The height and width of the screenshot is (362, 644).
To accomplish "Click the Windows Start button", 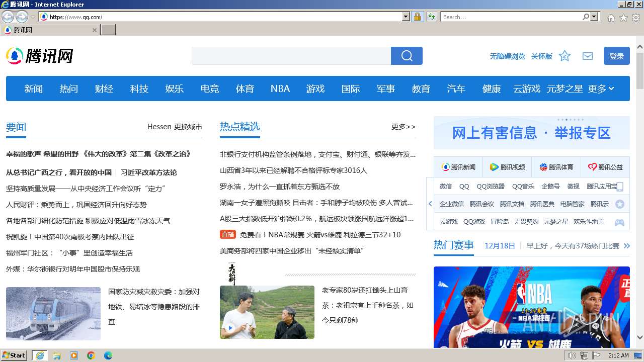I will point(14,355).
